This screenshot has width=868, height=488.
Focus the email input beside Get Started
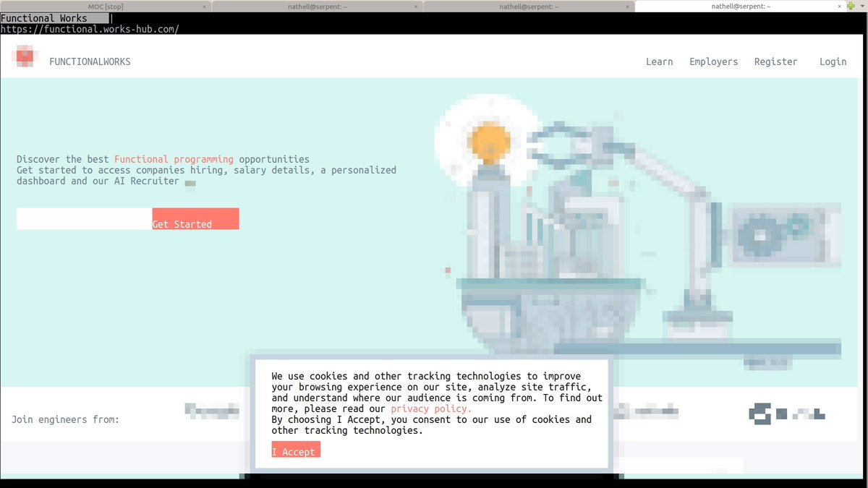click(84, 218)
